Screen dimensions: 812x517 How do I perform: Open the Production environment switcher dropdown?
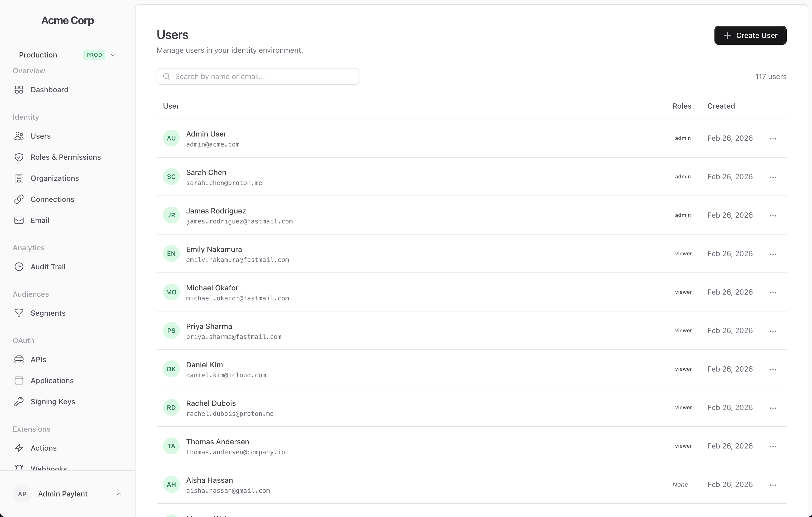(x=113, y=55)
